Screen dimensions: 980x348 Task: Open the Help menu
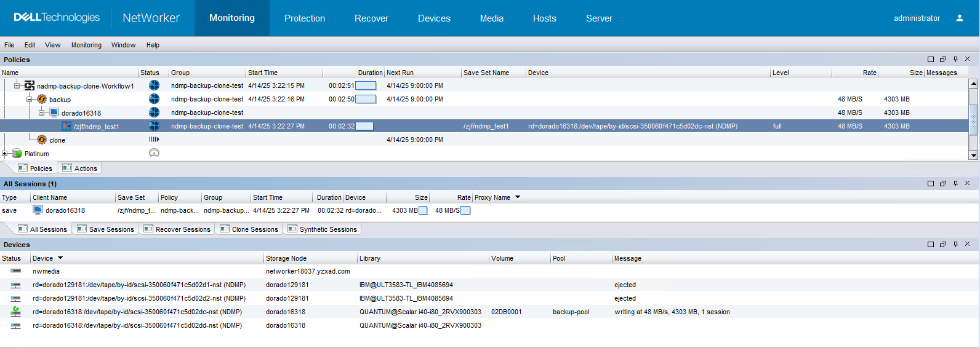(x=153, y=45)
